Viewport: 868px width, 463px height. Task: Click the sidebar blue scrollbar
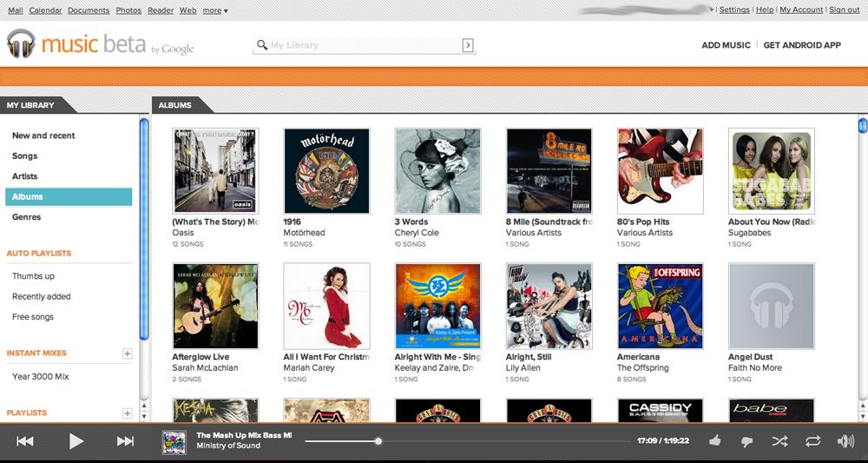click(x=144, y=228)
